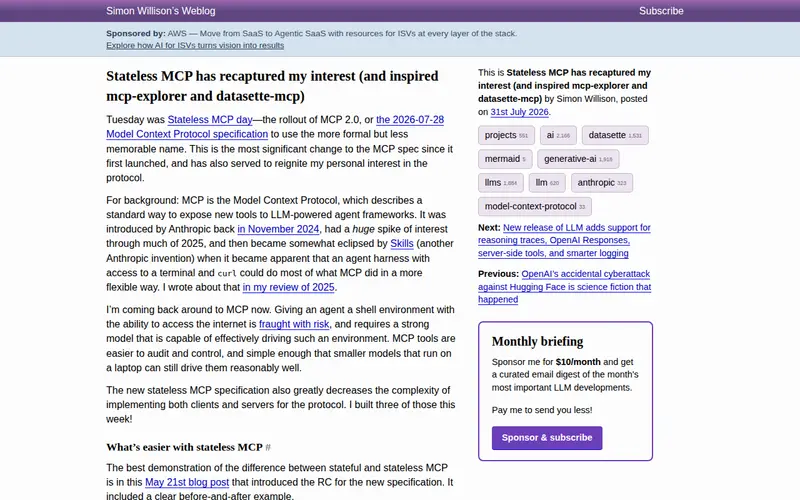Follow the 'Stateless MCP day' link
Viewport: 800px width, 500px height.
click(x=210, y=119)
